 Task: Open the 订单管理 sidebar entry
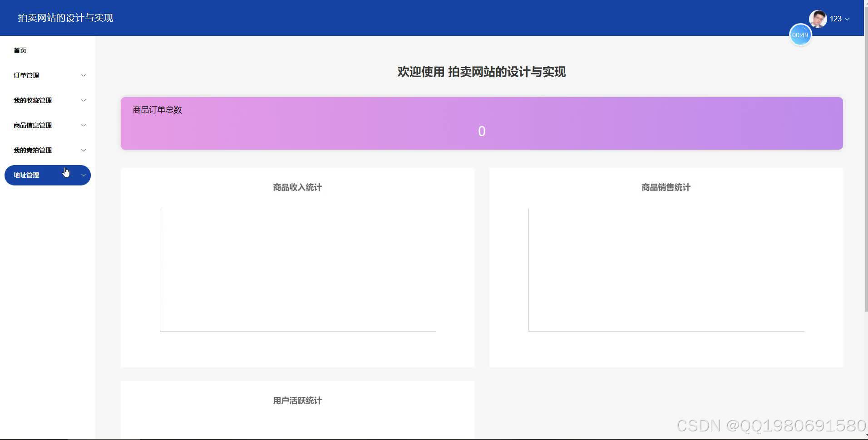[26, 75]
